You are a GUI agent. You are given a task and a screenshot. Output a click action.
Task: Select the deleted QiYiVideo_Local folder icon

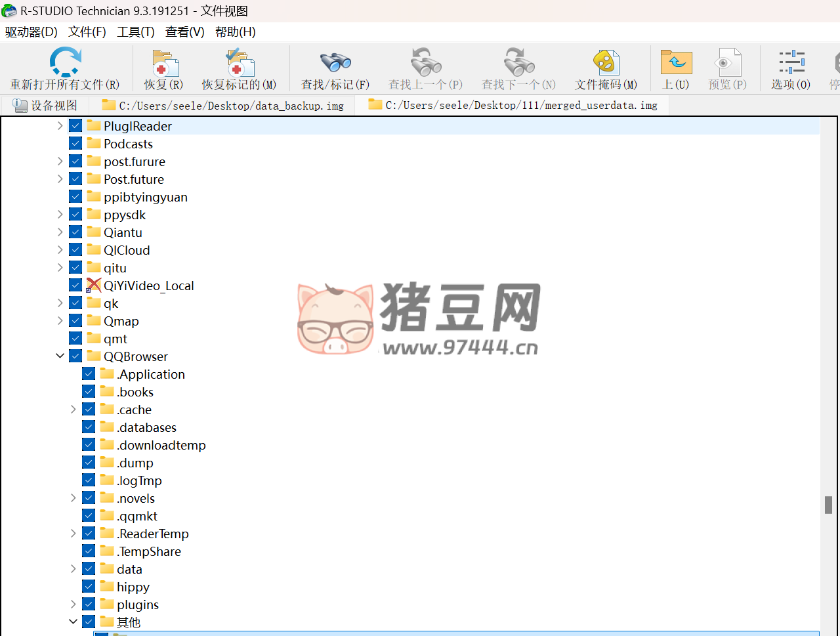pos(94,286)
